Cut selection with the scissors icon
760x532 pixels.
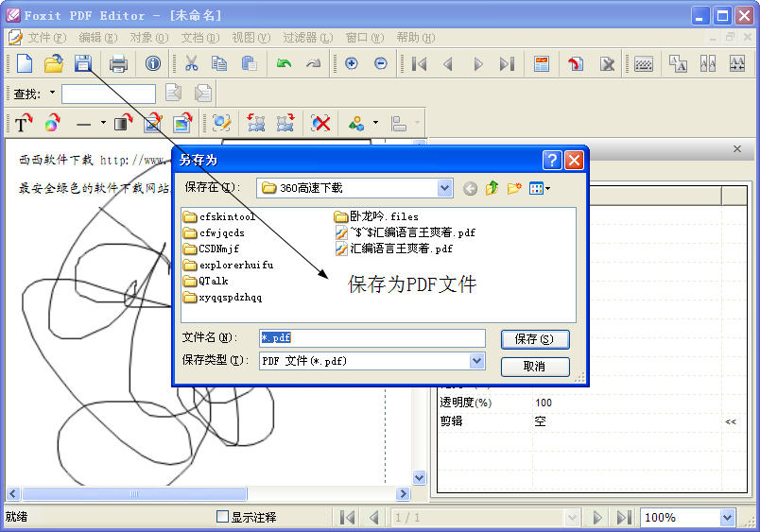[192, 63]
